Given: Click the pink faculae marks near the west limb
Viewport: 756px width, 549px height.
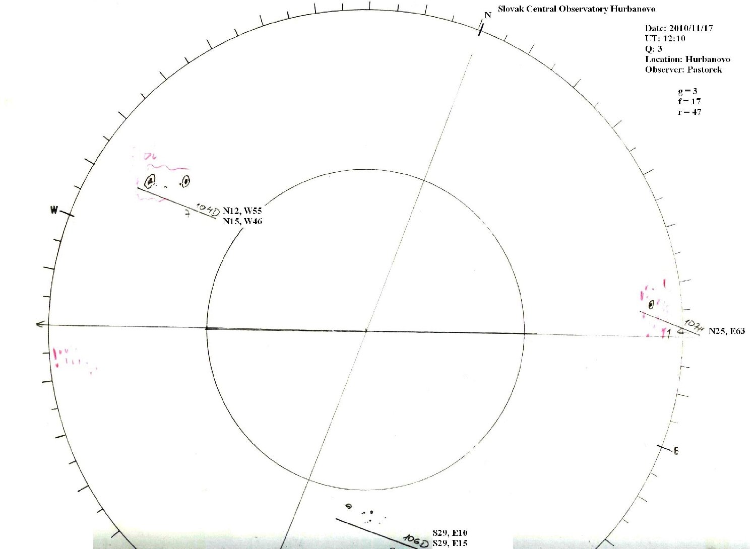Looking at the screenshot, I should click(73, 359).
